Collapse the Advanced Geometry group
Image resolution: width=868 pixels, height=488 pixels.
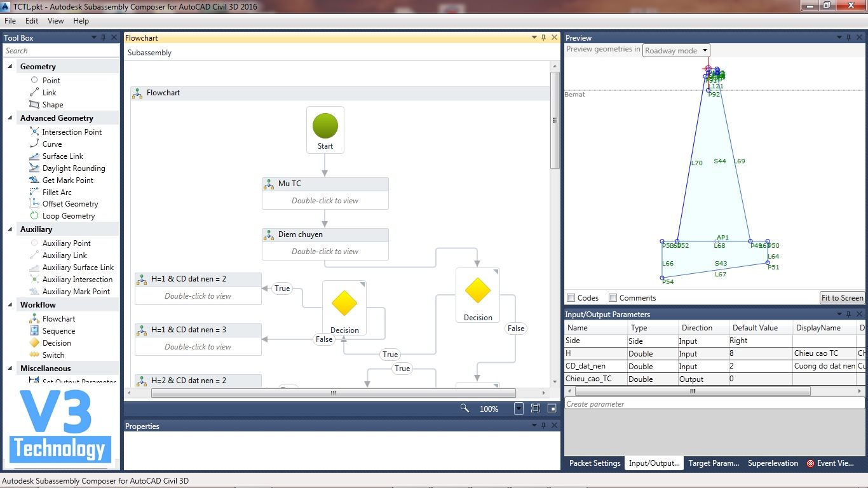10,118
